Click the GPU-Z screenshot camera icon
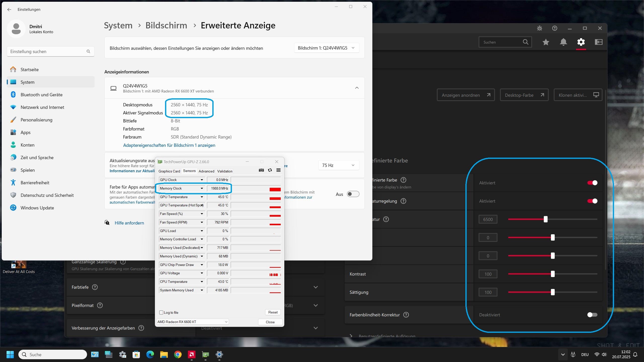Viewport: 644px width, 362px height. (261, 170)
